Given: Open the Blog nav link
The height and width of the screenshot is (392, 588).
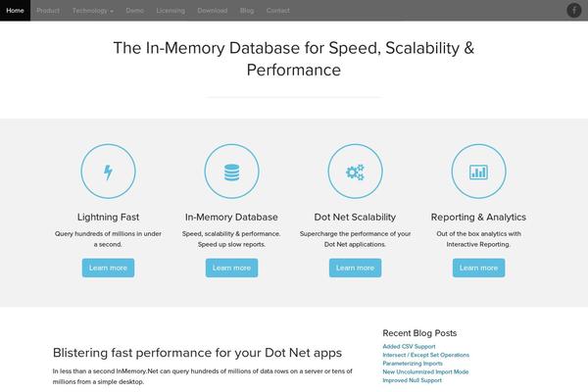Looking at the screenshot, I should coord(247,11).
